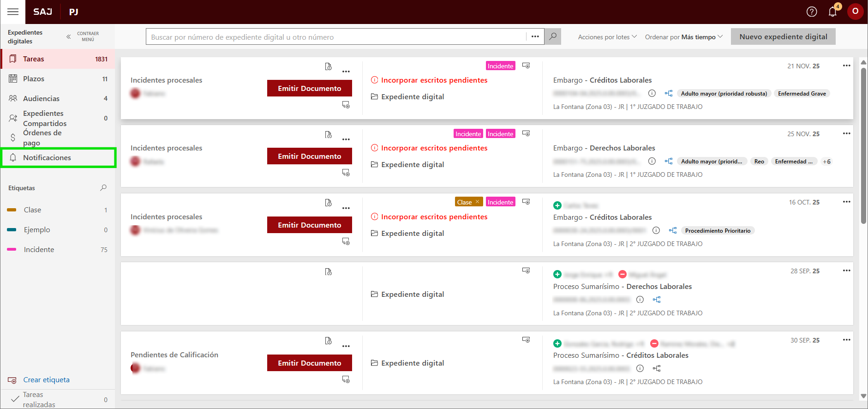
Task: Click Nuevo expediente digital button
Action: pyautogui.click(x=783, y=37)
